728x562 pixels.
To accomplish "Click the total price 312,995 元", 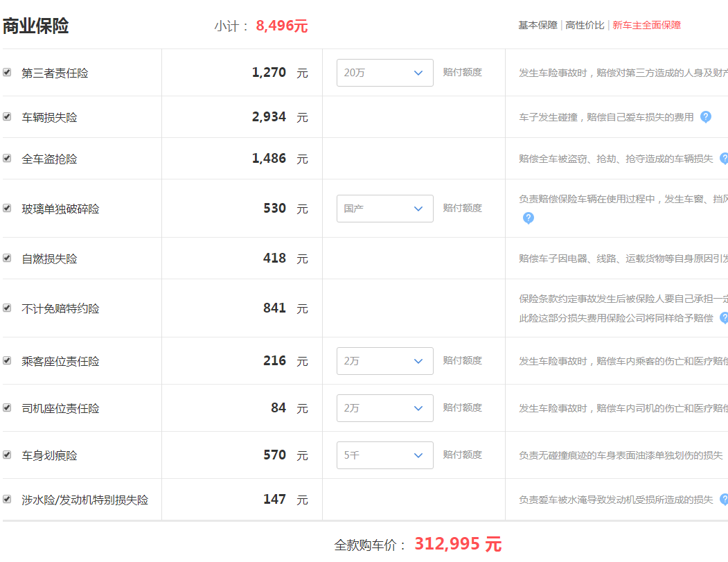I will 459,544.
